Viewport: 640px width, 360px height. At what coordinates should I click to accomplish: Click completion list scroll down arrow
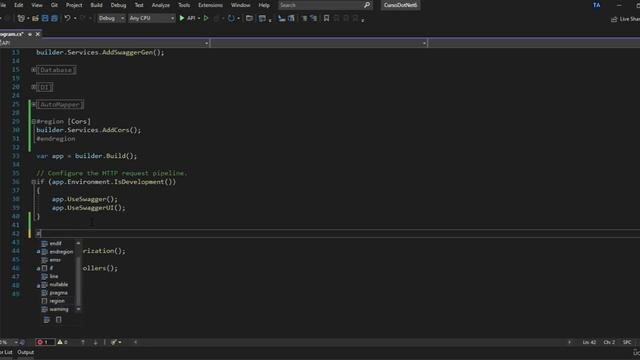[78, 309]
